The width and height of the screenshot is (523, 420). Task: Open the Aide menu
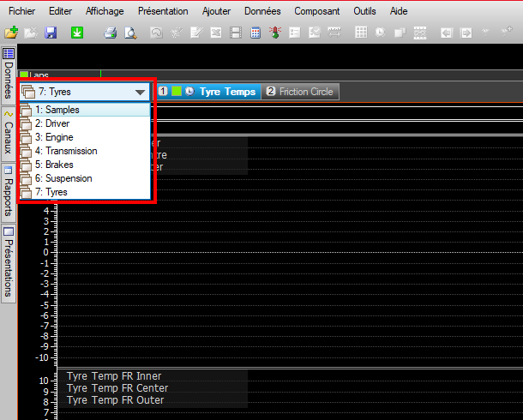click(399, 11)
